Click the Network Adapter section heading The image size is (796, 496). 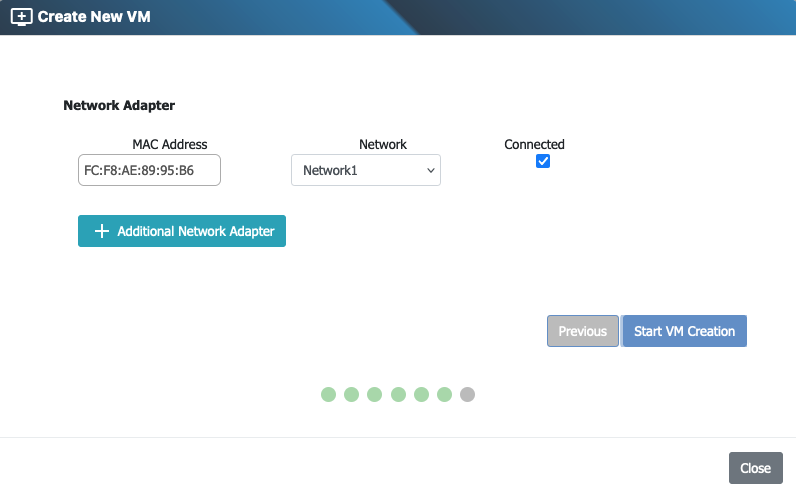119,104
